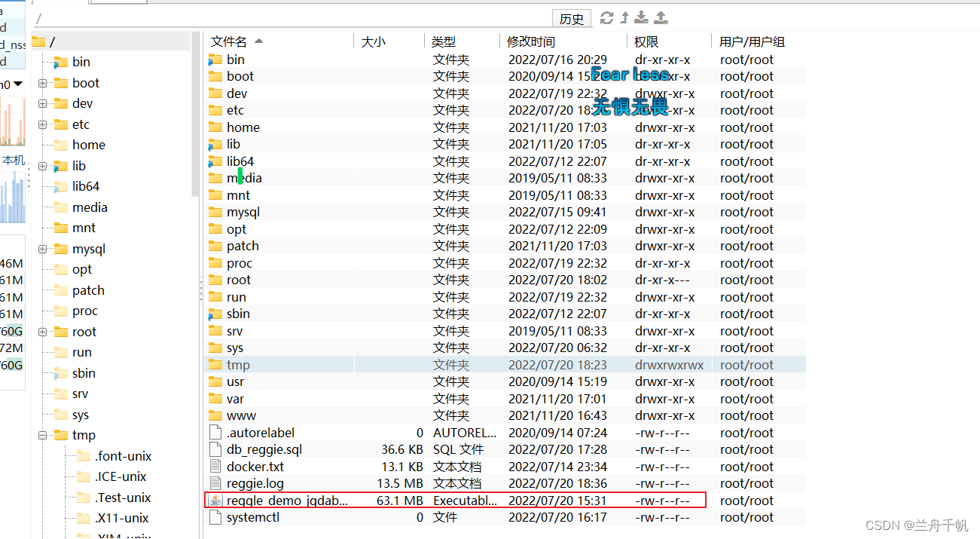Go up to the parent directory
Screen dimensions: 980x539
(x=624, y=18)
